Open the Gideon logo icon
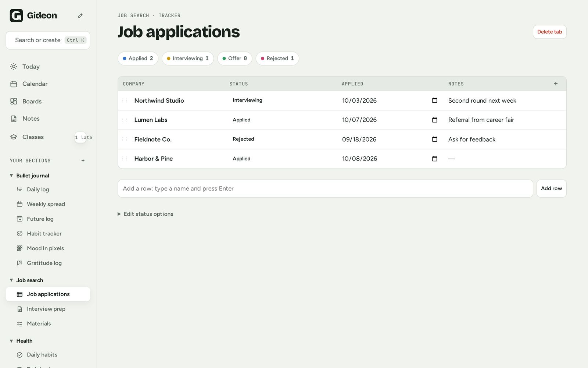Image resolution: width=588 pixels, height=368 pixels. (x=16, y=15)
